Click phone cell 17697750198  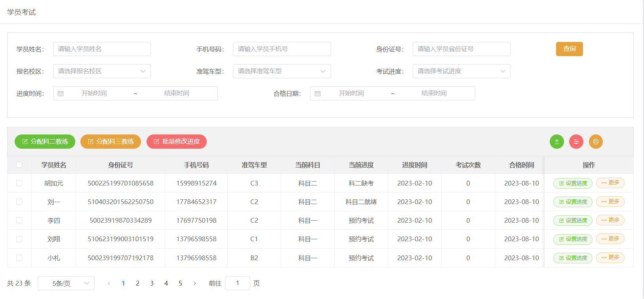pyautogui.click(x=196, y=220)
